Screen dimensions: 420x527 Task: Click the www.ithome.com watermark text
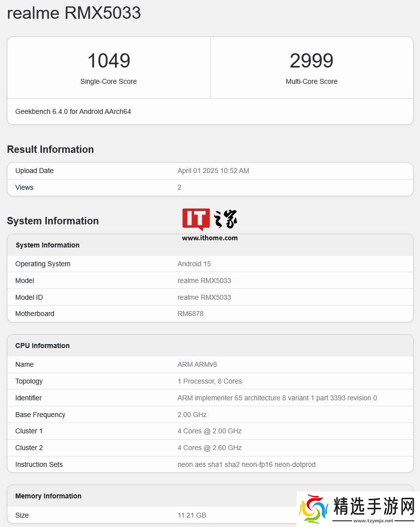pos(210,238)
